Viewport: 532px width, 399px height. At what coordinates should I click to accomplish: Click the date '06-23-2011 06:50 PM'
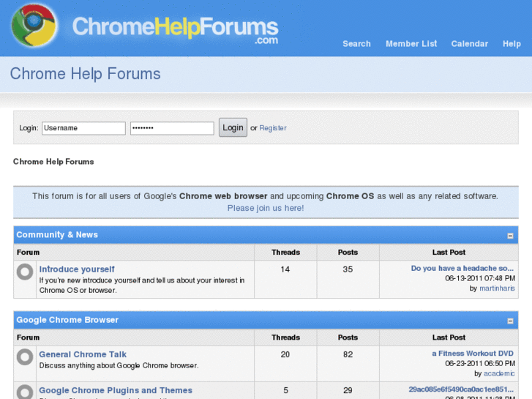tap(480, 364)
